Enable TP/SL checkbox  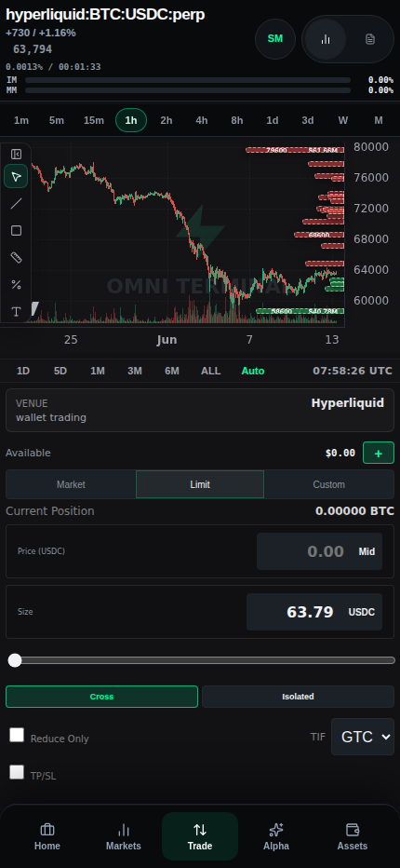point(17,772)
